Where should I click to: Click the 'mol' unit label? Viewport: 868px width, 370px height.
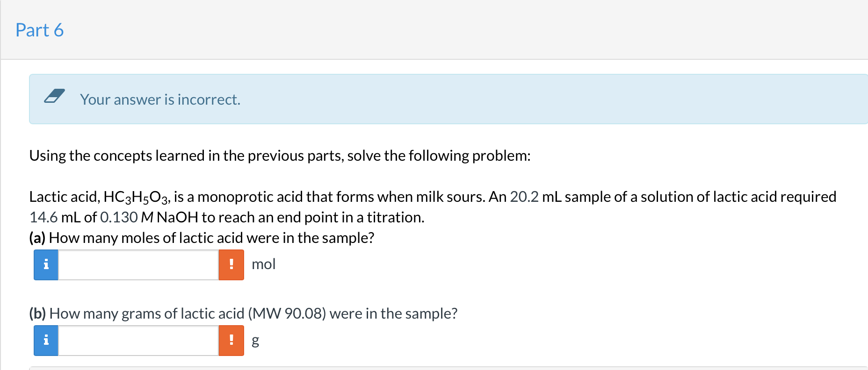click(263, 264)
